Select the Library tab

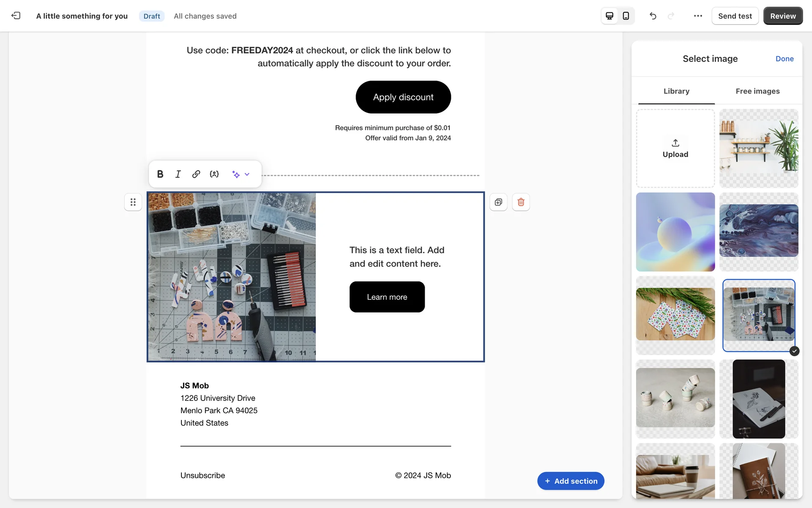point(676,91)
